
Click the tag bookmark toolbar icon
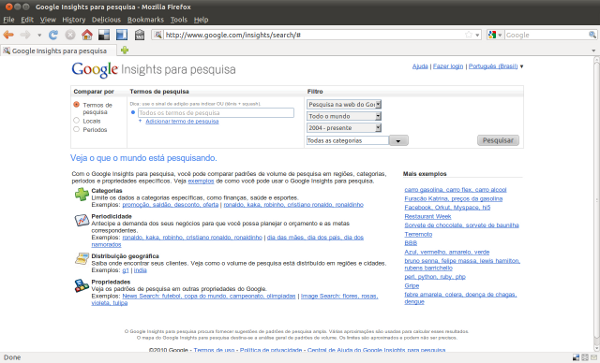(140, 35)
